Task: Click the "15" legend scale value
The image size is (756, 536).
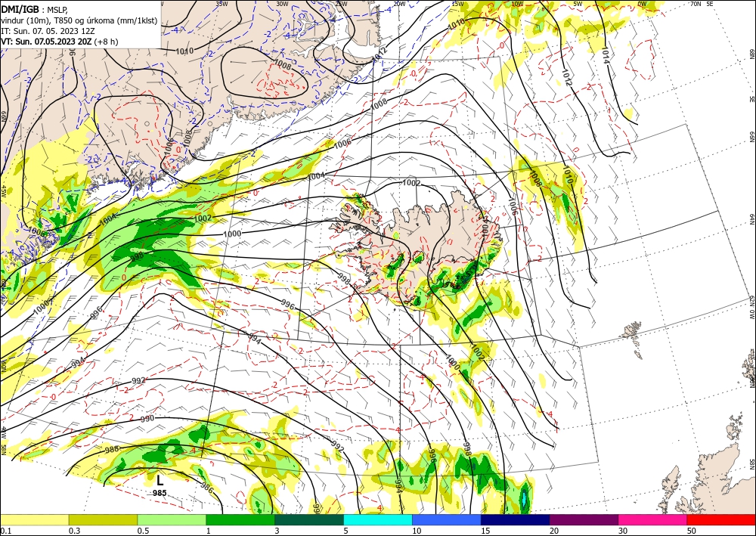Action: [485, 531]
